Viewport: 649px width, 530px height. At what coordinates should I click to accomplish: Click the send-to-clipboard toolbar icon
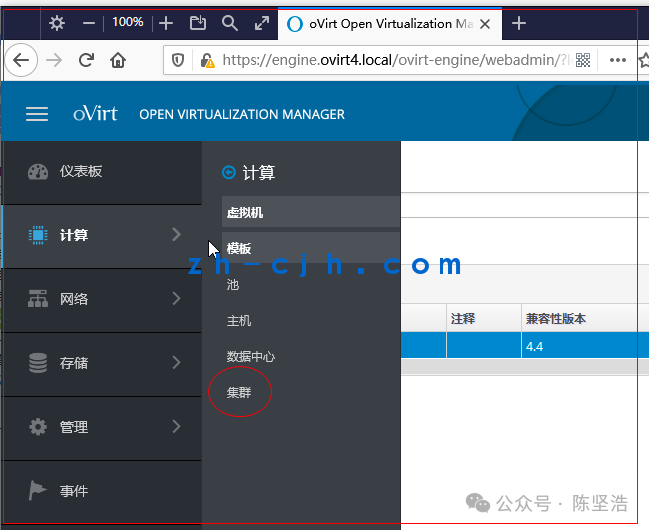point(197,23)
